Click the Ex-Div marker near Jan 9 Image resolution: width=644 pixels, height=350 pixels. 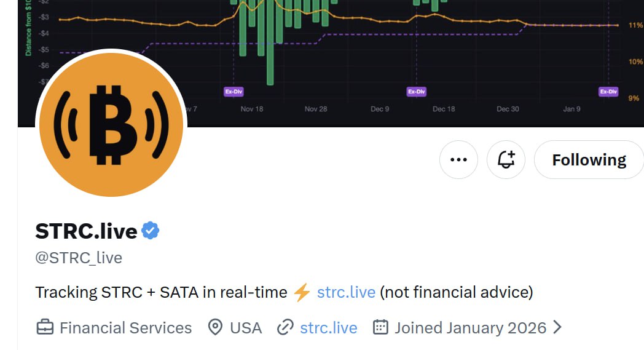click(x=608, y=91)
